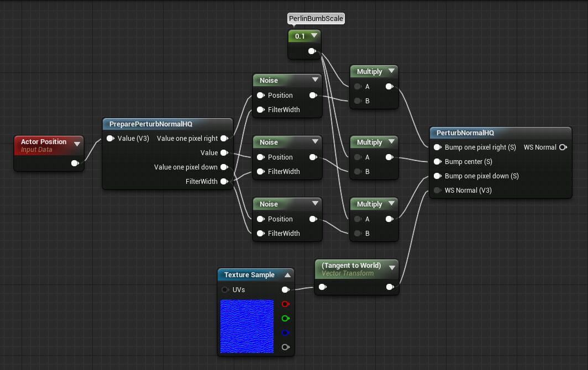588x370 pixels.
Task: Expand the Actor Position node arrow
Action: click(77, 144)
